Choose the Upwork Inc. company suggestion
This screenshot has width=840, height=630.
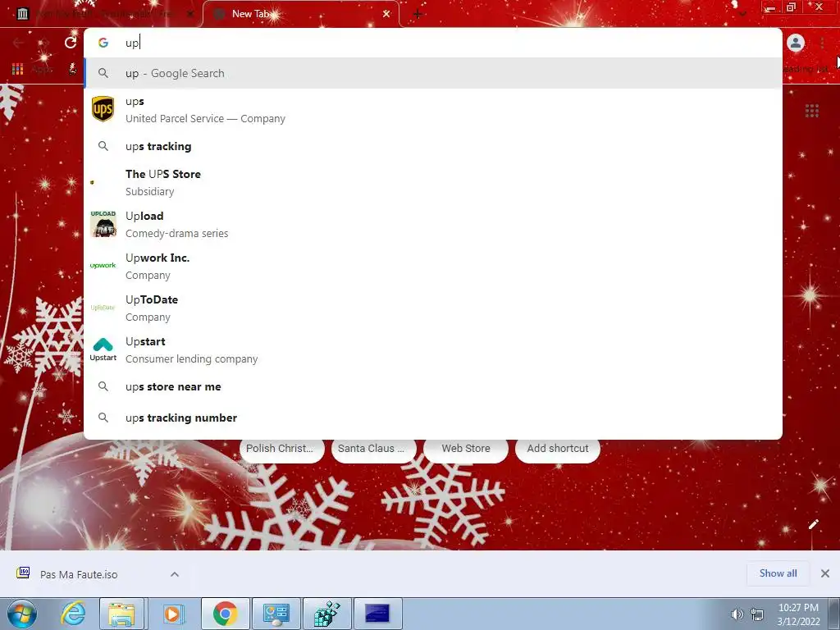coord(433,267)
